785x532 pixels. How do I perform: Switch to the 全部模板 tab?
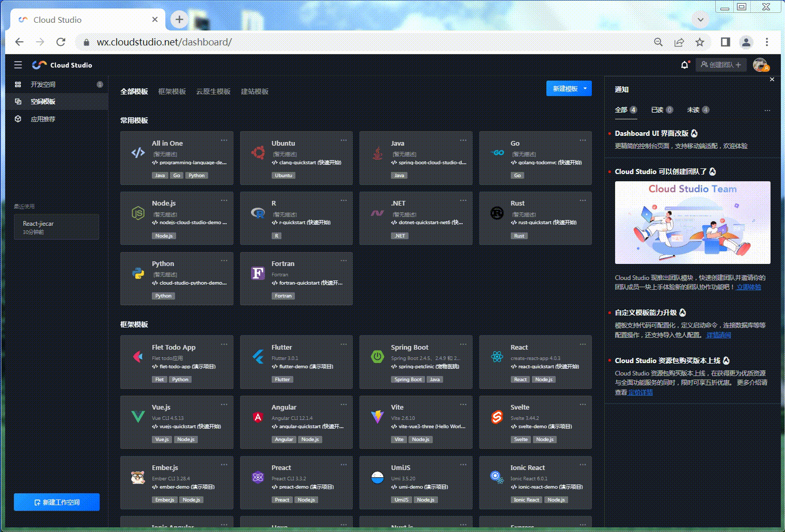pyautogui.click(x=134, y=91)
